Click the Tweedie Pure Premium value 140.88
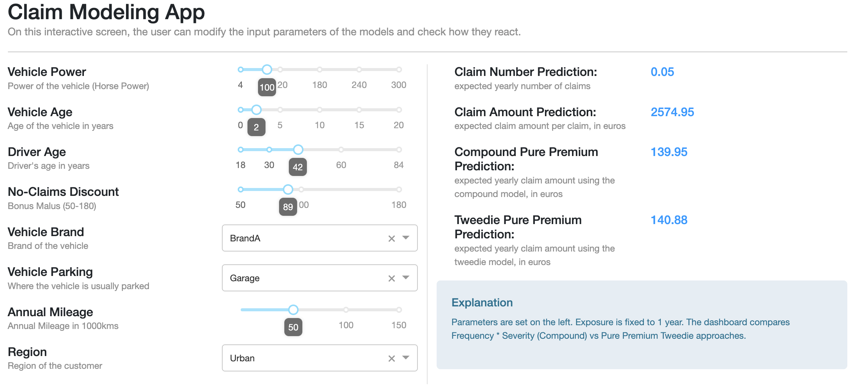 669,220
